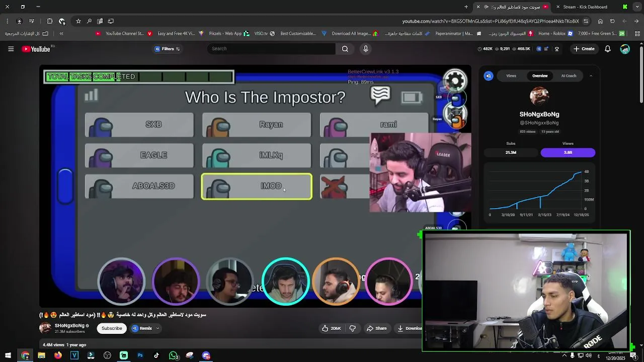Switch to the Overview tab
Viewport: 644px width, 362px height.
coord(540,76)
